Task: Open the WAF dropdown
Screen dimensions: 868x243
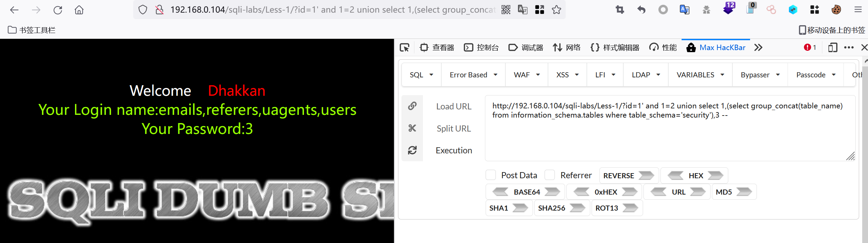Action: coord(527,75)
